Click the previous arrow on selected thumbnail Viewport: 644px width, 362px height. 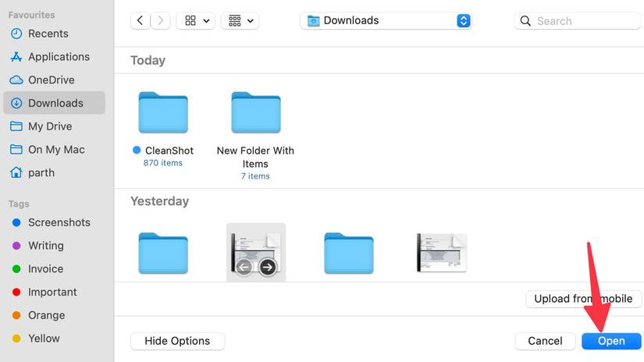pos(244,268)
